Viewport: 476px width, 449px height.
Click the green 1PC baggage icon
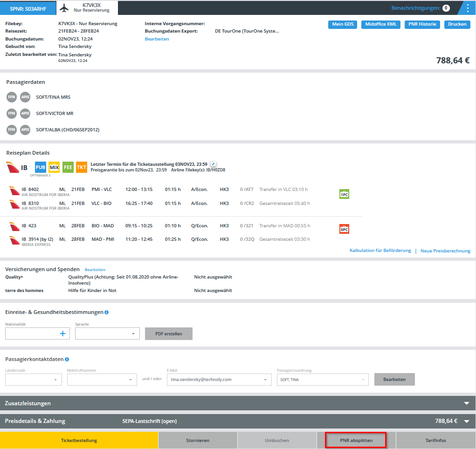344,194
